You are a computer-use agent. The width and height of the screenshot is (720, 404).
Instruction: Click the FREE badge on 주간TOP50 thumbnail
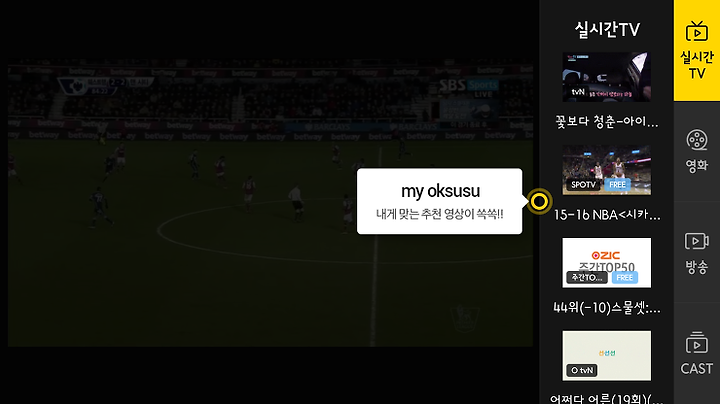[x=624, y=277]
